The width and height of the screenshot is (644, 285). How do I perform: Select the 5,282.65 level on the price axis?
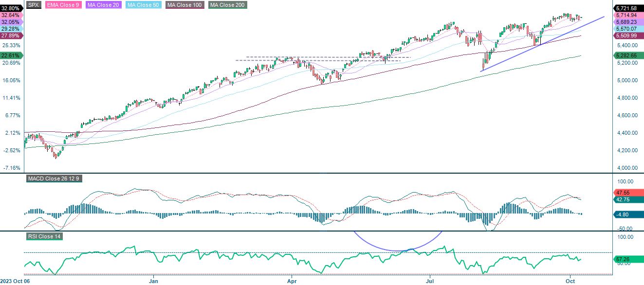coord(628,55)
